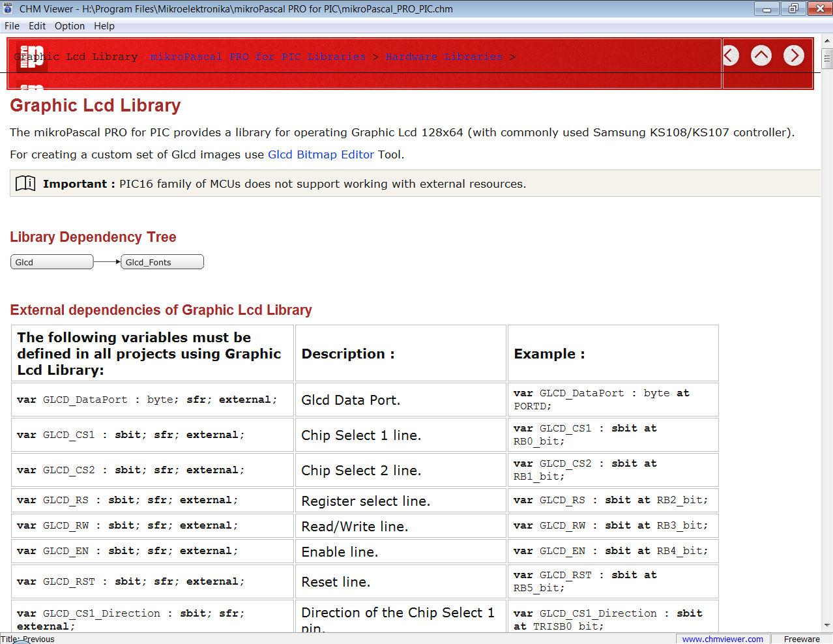Click GLCD_CS1_Direction external declaration cell

click(153, 616)
